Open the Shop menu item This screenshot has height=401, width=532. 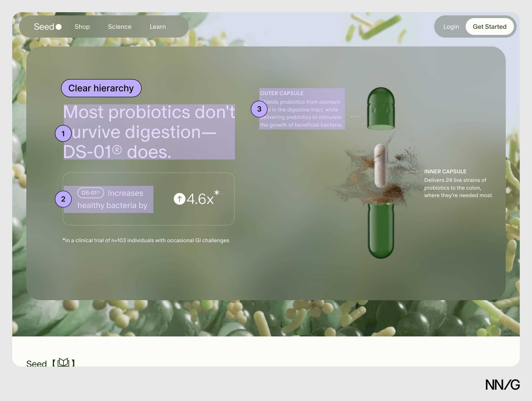point(82,27)
